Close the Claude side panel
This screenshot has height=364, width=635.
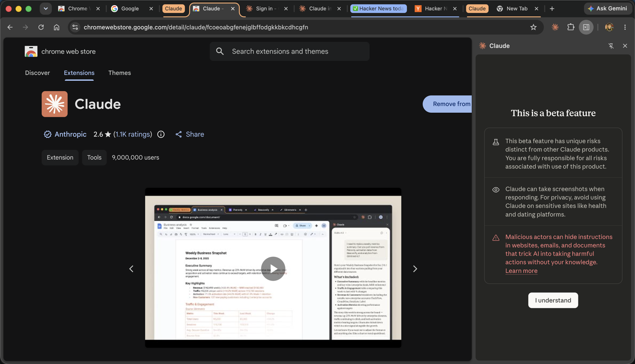coord(625,46)
